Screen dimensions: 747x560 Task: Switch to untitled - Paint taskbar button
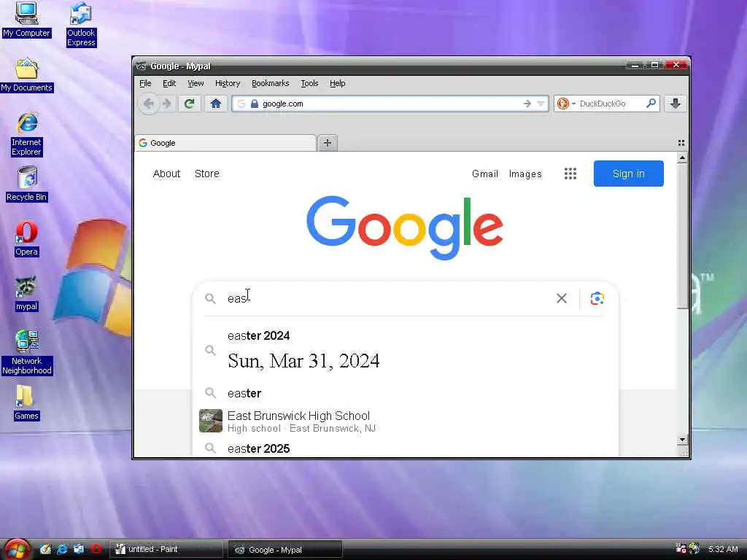click(166, 550)
